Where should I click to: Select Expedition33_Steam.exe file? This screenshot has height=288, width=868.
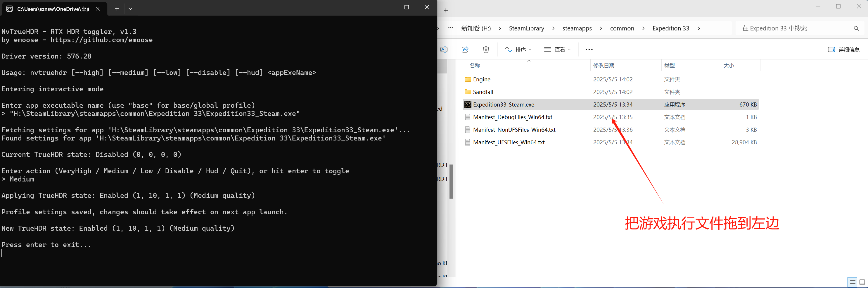coord(611,105)
